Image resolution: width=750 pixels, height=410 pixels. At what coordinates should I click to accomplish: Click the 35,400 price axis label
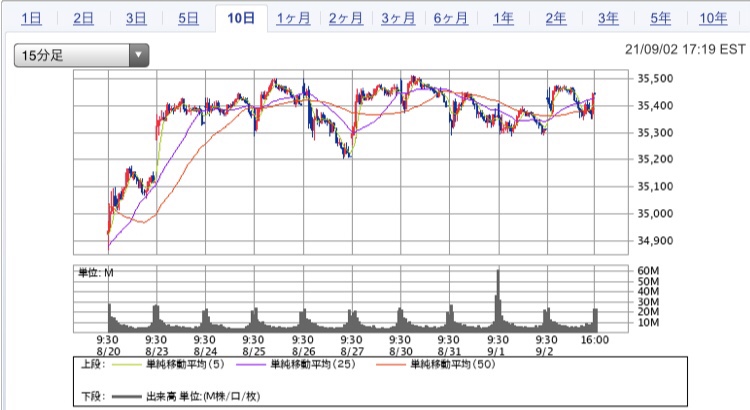[655, 105]
